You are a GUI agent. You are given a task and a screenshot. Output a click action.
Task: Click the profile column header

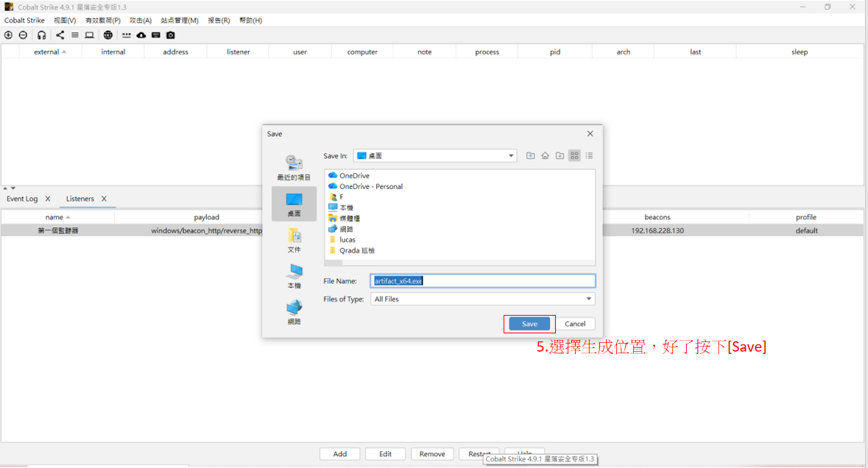pos(806,217)
